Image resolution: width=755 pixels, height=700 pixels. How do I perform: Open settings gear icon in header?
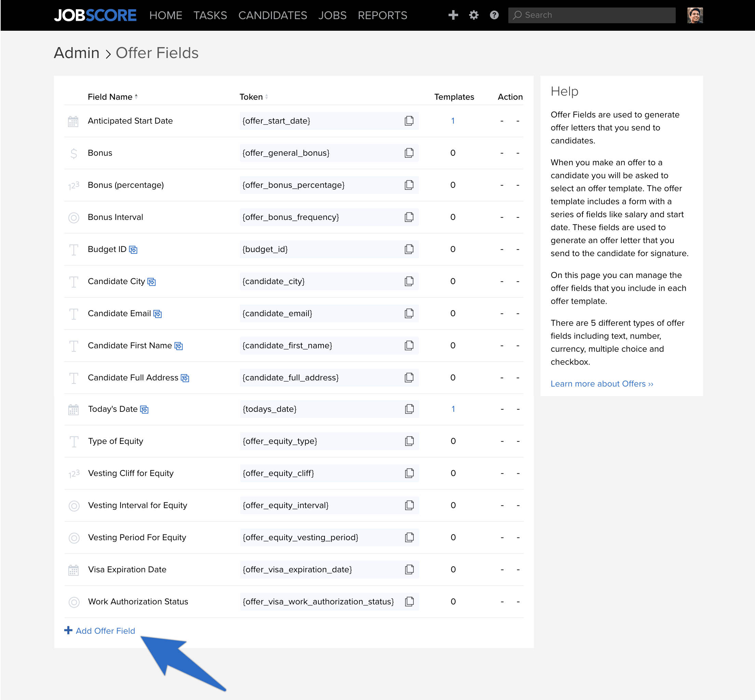tap(474, 15)
